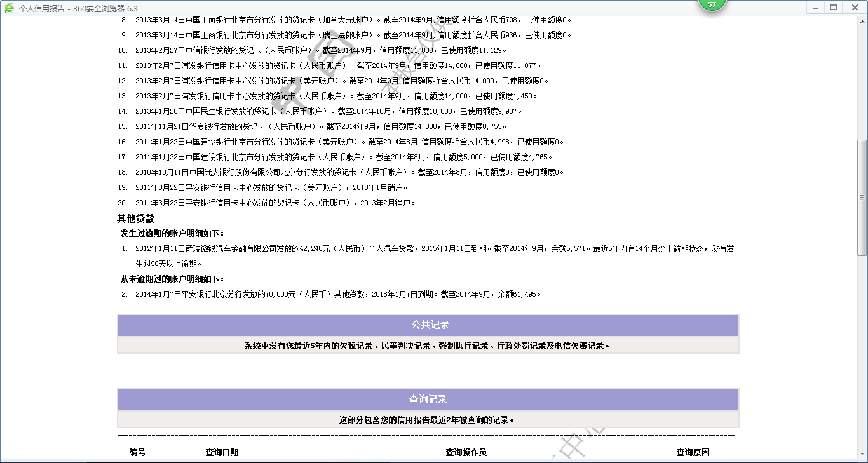Select row 18 中国光大银行 credit card entry
Image resolution: width=868 pixels, height=463 pixels.
pyautogui.click(x=341, y=172)
